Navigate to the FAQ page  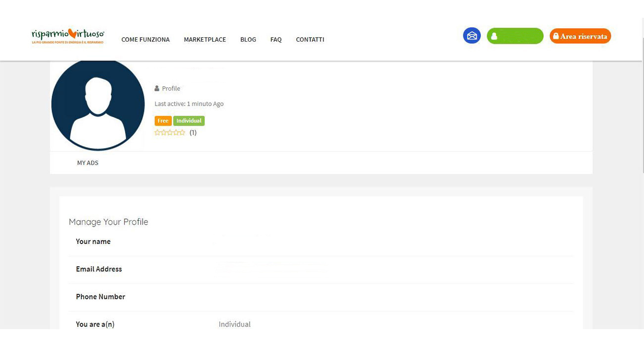click(276, 40)
